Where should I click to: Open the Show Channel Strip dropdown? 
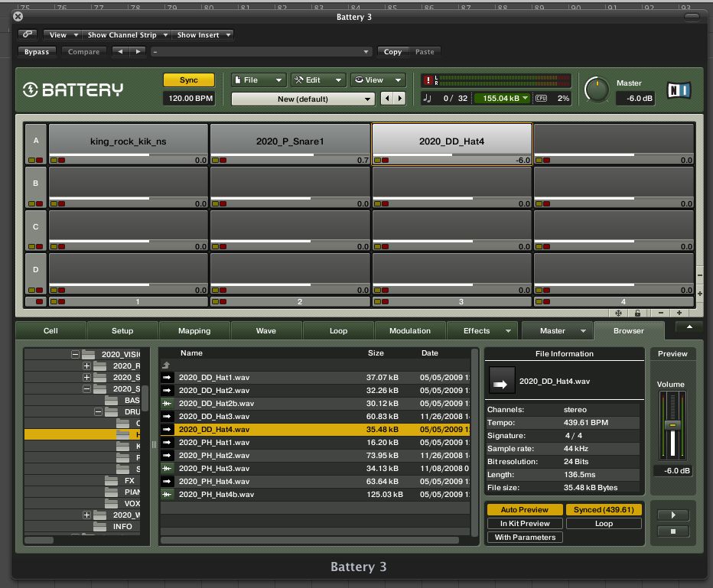pos(127,35)
